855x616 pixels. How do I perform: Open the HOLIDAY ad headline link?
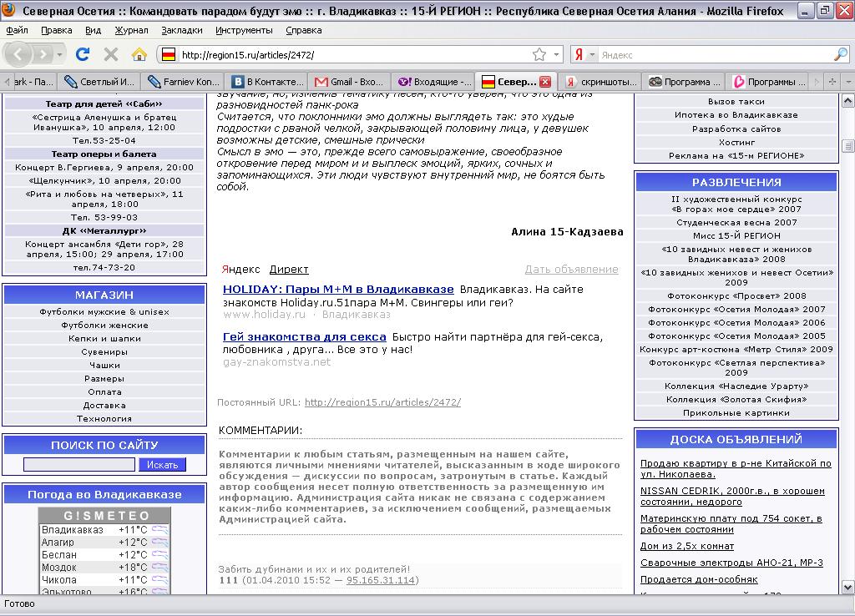pyautogui.click(x=338, y=289)
